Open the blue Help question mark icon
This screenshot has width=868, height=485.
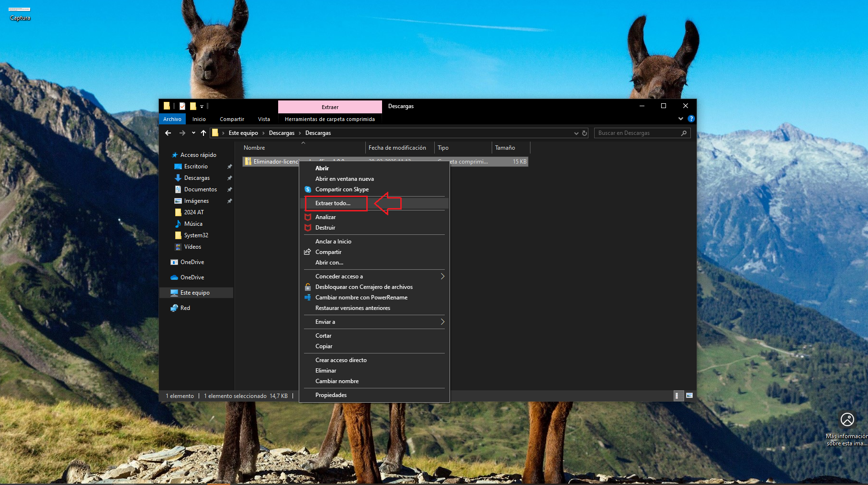(691, 119)
